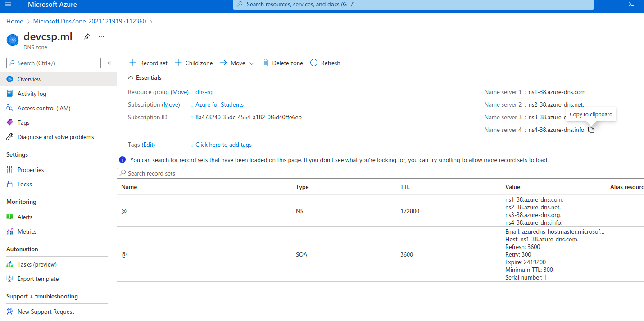Add a Child zone
Screen dimensions: 644x321
pyautogui.click(x=194, y=63)
